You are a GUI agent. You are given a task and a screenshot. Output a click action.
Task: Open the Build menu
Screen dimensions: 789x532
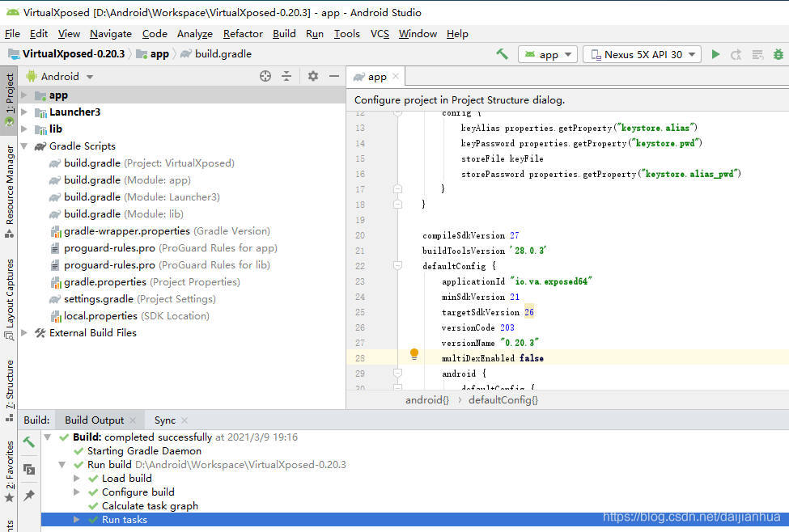tap(284, 34)
